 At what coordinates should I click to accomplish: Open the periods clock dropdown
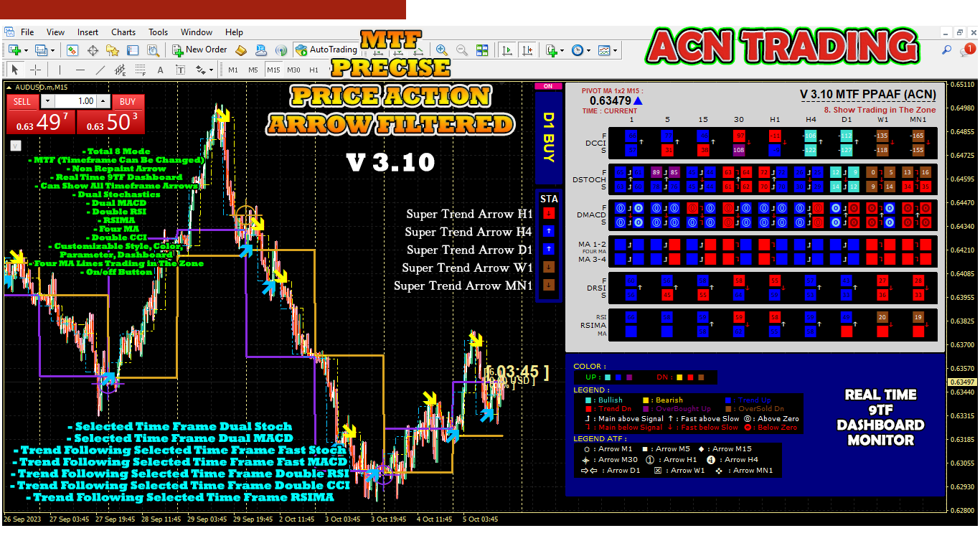pyautogui.click(x=588, y=50)
